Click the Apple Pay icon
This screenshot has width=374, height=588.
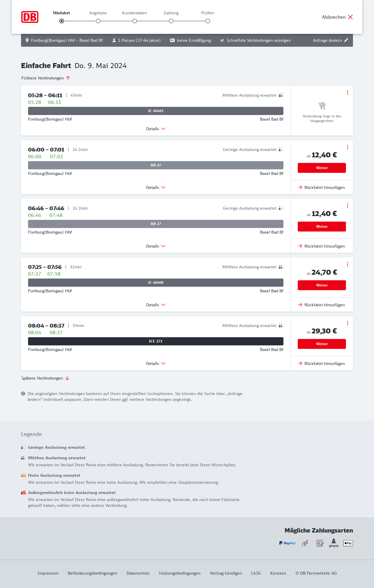[348, 543]
